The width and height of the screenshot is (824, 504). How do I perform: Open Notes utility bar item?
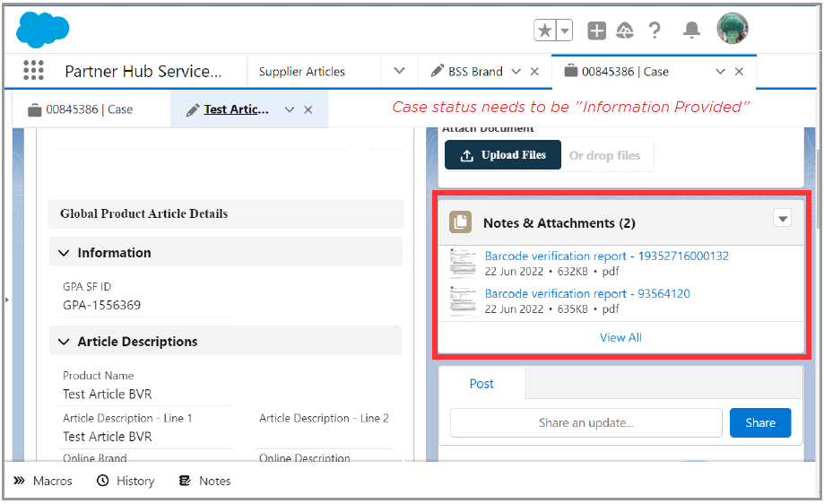pos(205,481)
